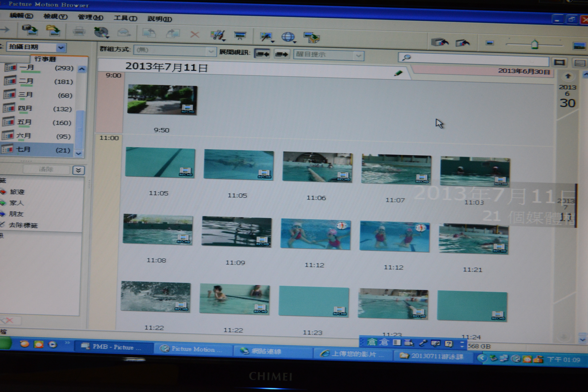Open the edit tools icon
The width and height of the screenshot is (588, 392).
[x=218, y=35]
